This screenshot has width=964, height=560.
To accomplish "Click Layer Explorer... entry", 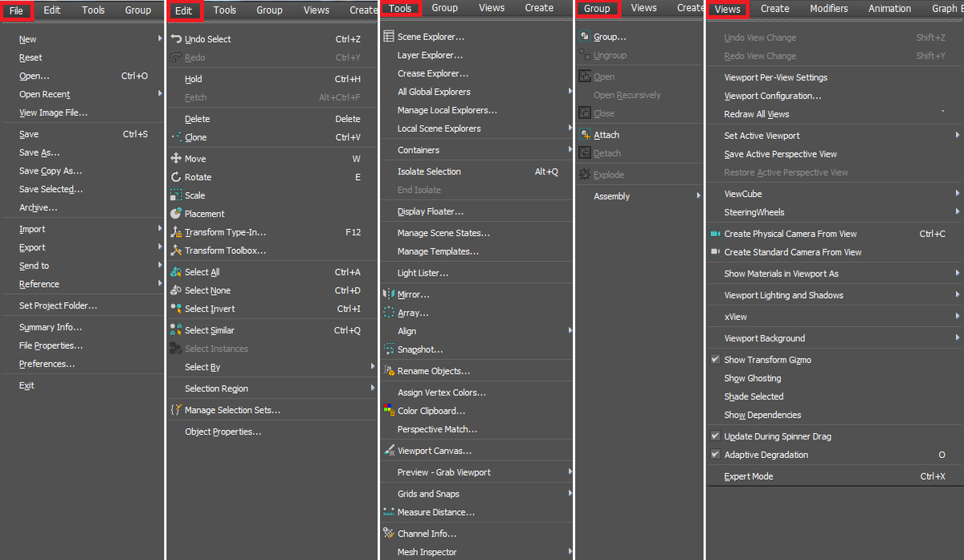I will pyautogui.click(x=431, y=55).
